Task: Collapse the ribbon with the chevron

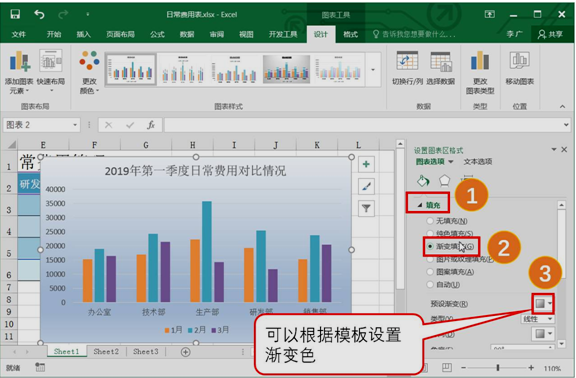Action: pos(562,107)
